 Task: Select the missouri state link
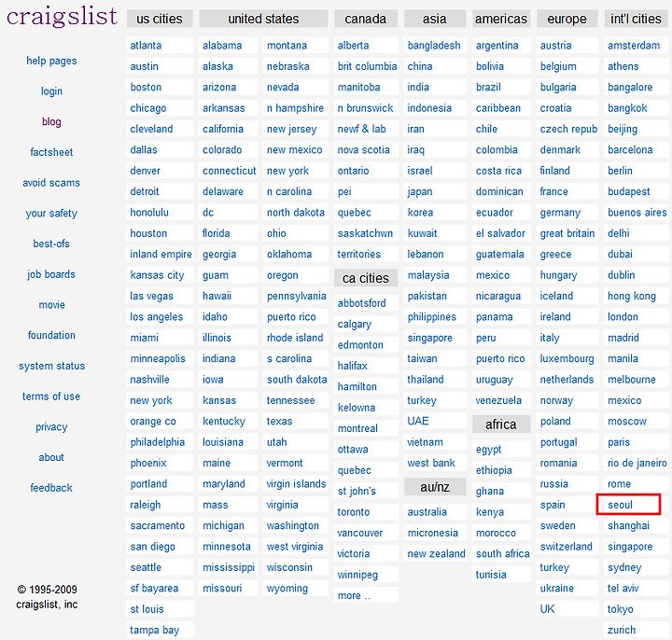click(x=222, y=588)
